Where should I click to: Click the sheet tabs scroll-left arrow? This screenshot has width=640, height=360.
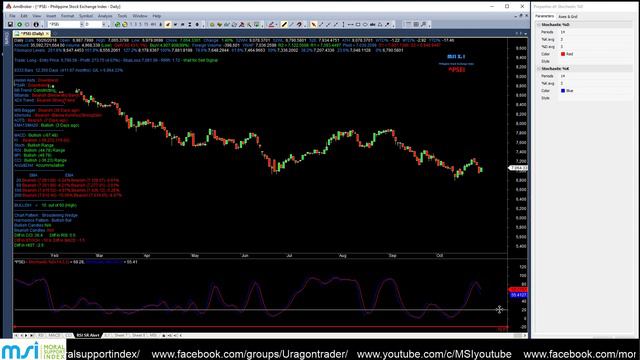21,335
